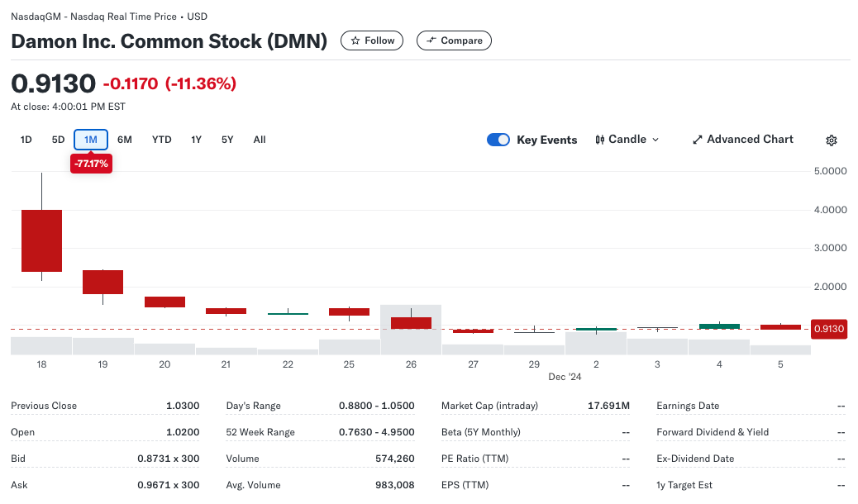Click the Market Cap value 17.691M
Image resolution: width=858 pixels, height=504 pixels.
pyautogui.click(x=608, y=406)
